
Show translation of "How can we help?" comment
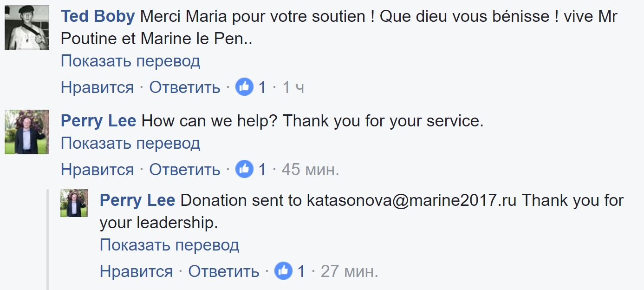pyautogui.click(x=130, y=143)
